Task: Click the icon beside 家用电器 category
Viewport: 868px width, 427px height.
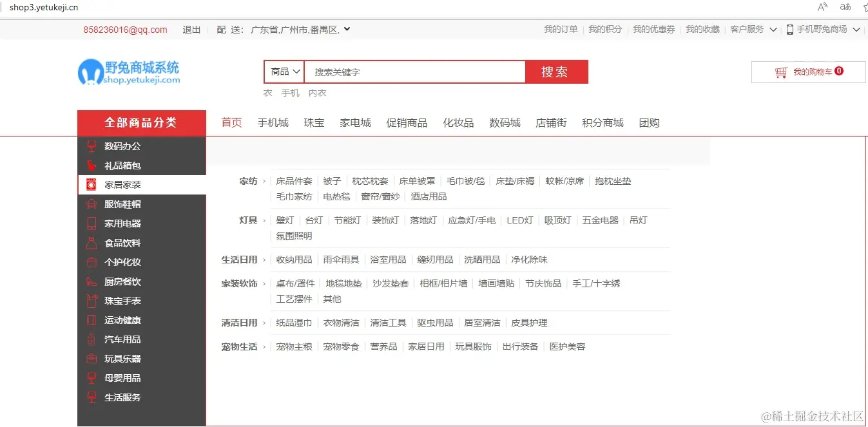Action: pyautogui.click(x=92, y=223)
